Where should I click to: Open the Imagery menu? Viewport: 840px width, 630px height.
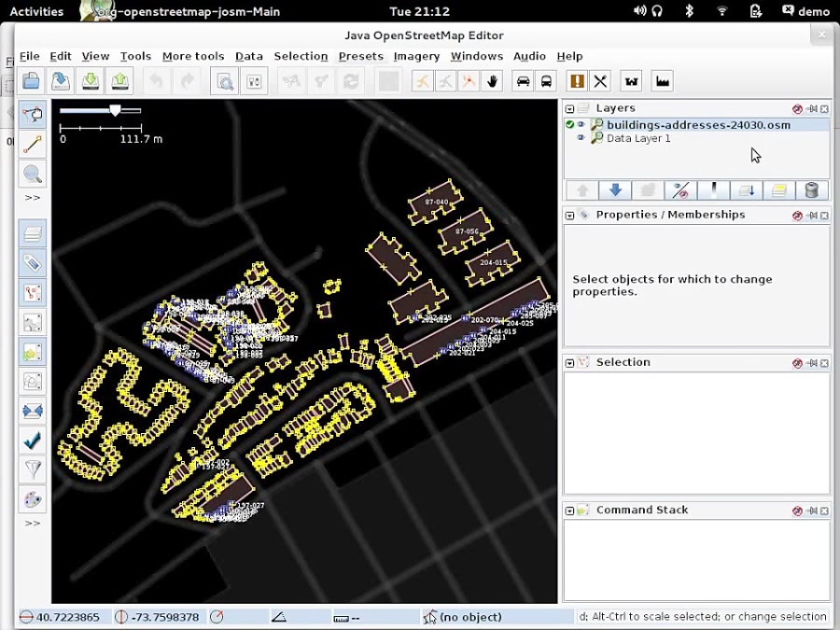tap(416, 56)
